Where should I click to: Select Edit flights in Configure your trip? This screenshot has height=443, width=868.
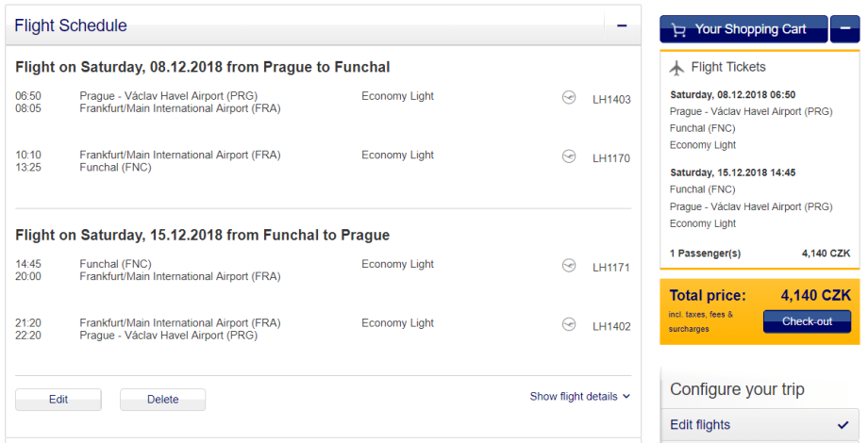(x=700, y=425)
